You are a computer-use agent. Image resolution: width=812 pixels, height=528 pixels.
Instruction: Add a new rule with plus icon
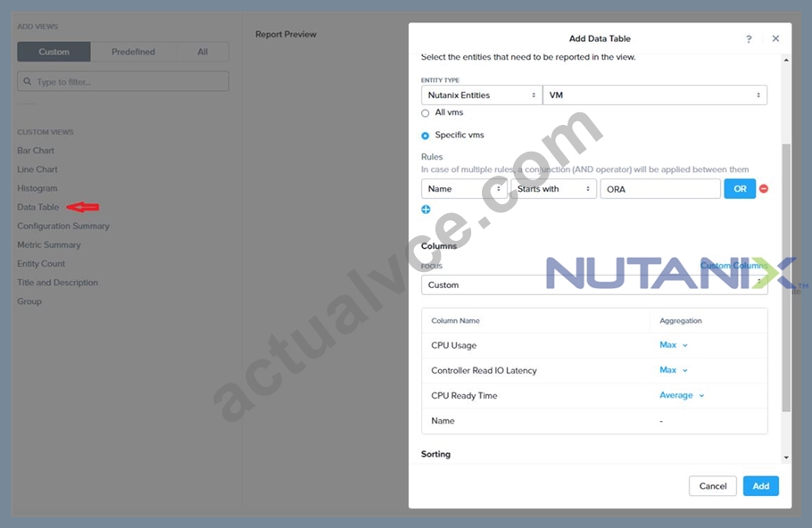[x=426, y=209]
